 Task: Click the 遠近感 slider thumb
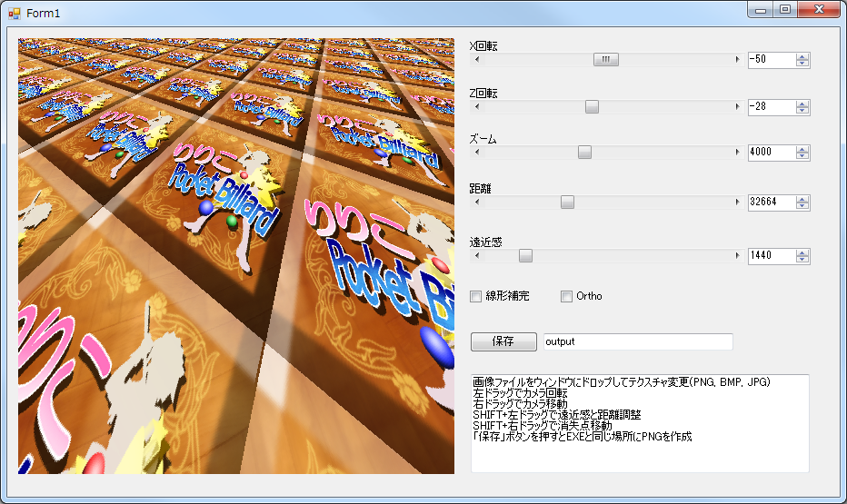[x=525, y=255]
